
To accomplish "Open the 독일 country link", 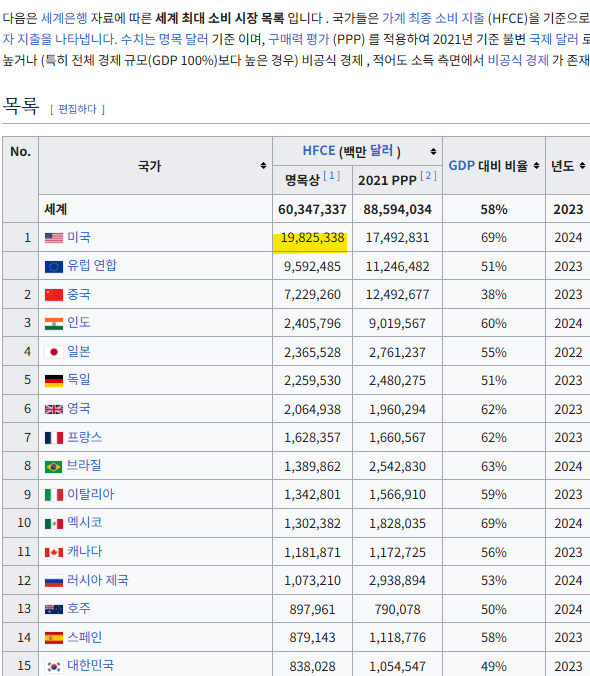I will (x=79, y=379).
